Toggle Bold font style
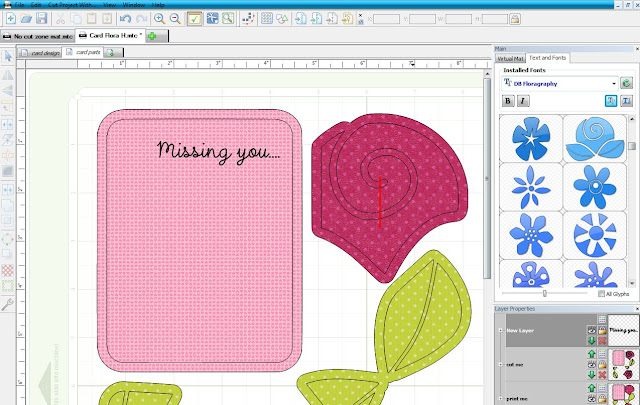The height and width of the screenshot is (405, 640). 508,100
